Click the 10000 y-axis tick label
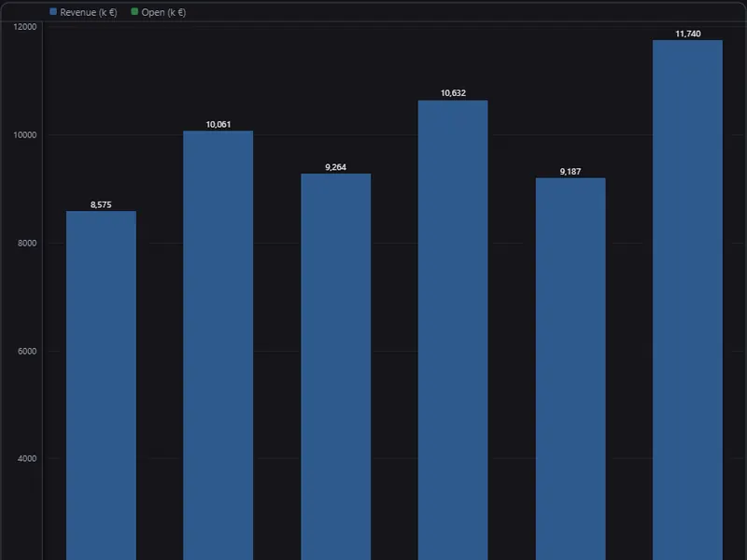Image resolution: width=747 pixels, height=560 pixels. click(x=25, y=135)
